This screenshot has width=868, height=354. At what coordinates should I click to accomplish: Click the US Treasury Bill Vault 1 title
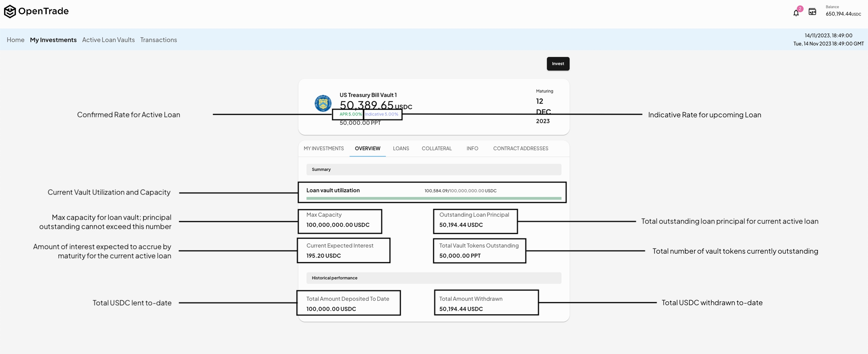[368, 95]
